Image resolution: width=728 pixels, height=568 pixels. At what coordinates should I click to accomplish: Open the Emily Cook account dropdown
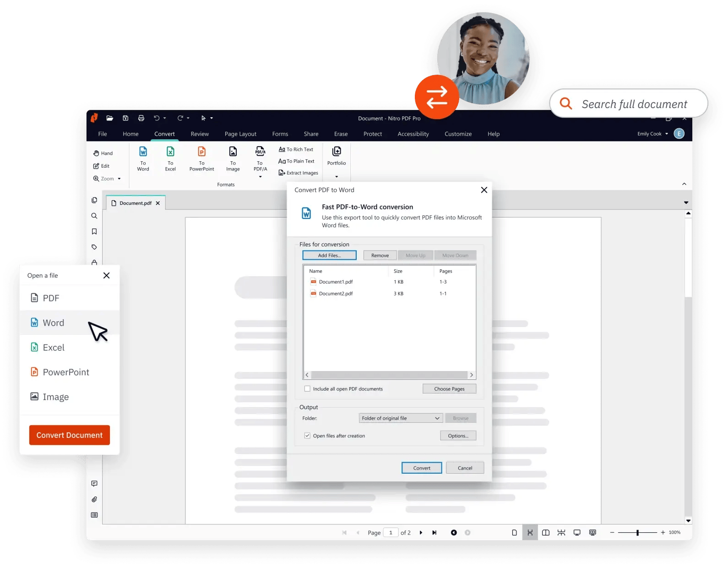pos(667,134)
